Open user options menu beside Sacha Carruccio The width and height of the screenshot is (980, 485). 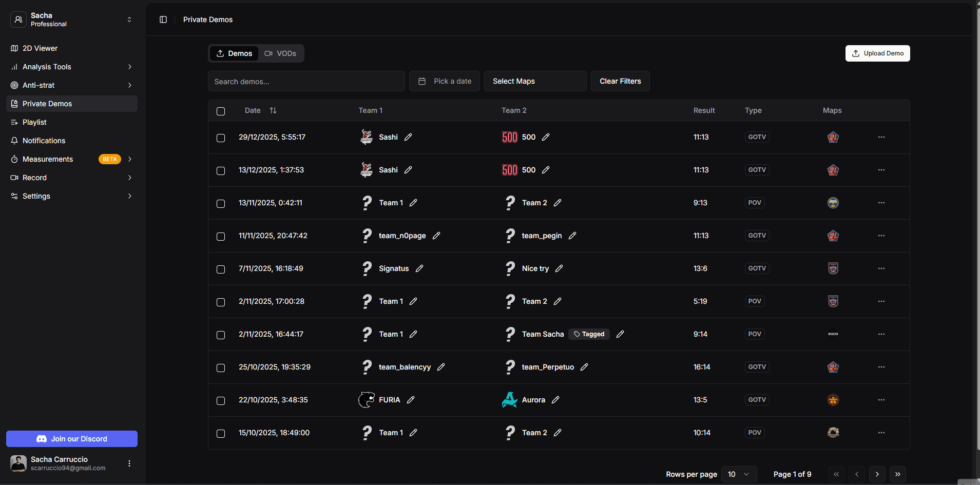click(x=129, y=463)
